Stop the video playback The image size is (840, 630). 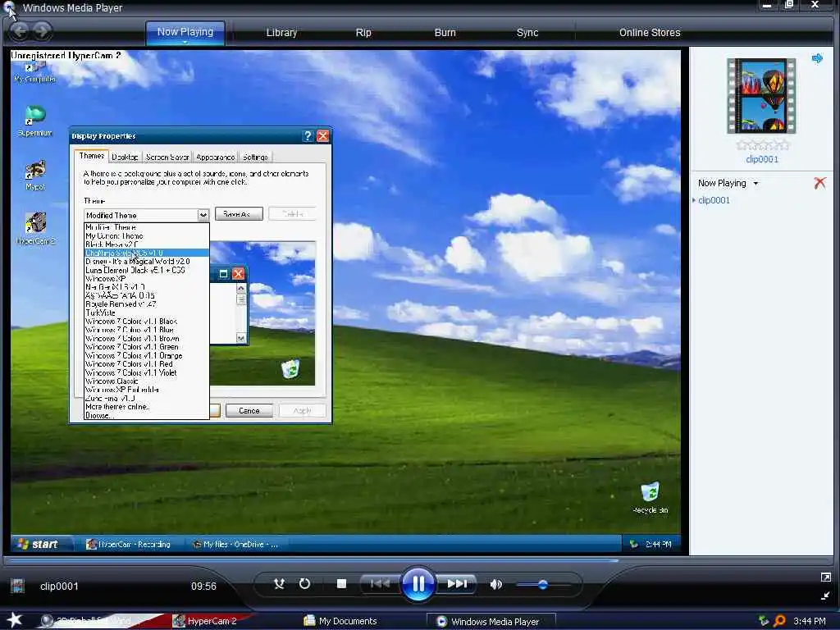click(x=341, y=583)
